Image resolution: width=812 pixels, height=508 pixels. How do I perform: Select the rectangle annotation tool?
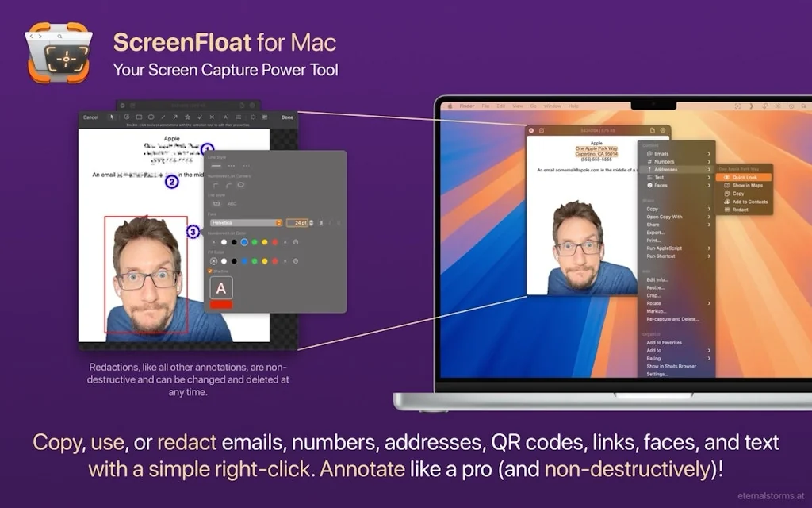point(140,117)
